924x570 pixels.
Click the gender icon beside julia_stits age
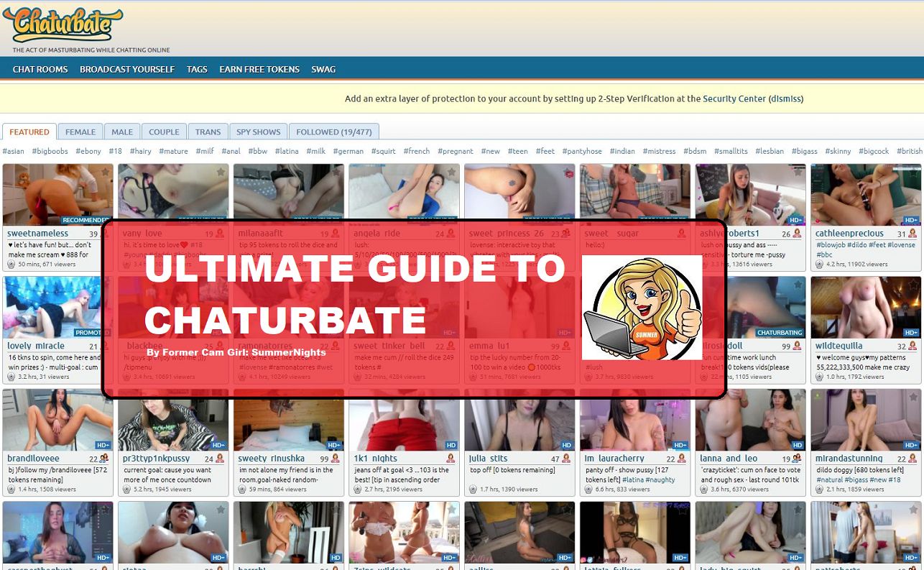click(x=566, y=459)
